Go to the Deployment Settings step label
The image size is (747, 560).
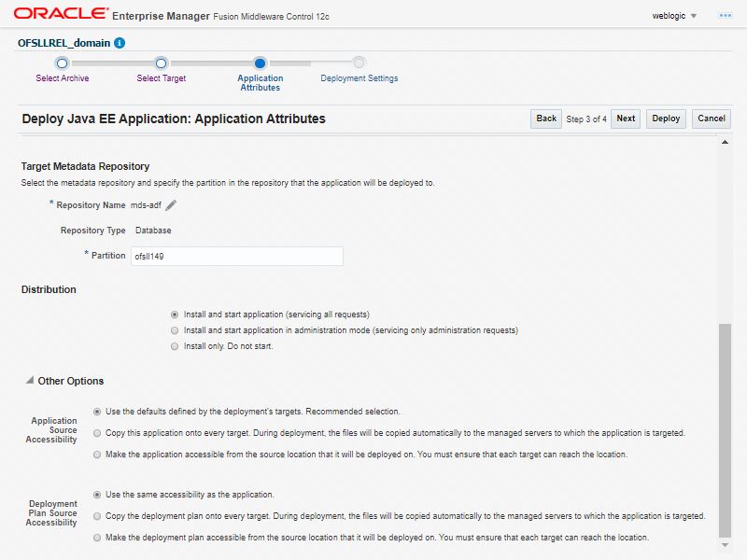[359, 78]
